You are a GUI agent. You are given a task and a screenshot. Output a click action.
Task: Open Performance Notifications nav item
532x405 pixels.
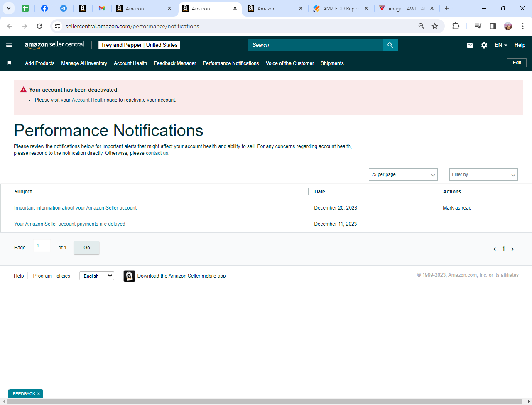(x=231, y=63)
